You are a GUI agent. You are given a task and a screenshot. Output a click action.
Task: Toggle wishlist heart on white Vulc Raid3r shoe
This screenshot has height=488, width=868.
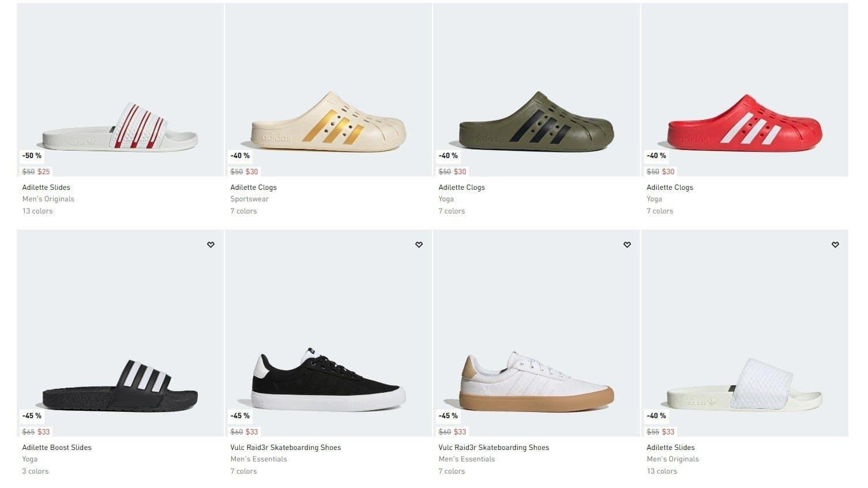pos(627,245)
